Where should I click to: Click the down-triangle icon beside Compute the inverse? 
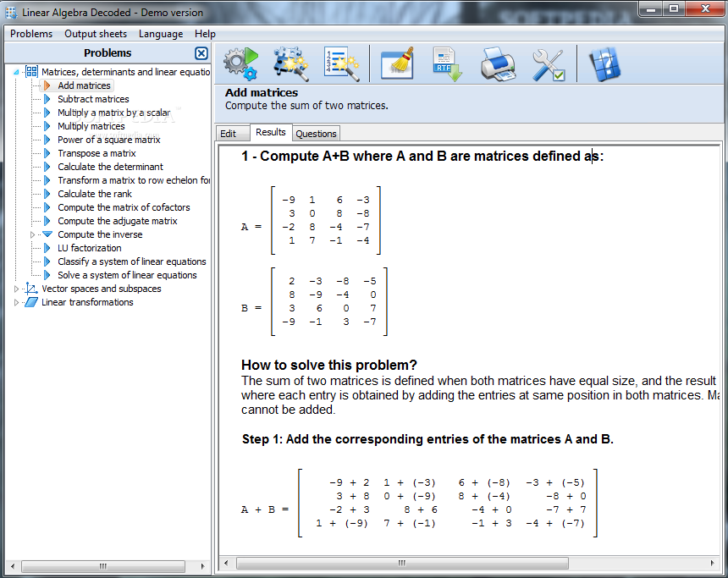coord(47,234)
